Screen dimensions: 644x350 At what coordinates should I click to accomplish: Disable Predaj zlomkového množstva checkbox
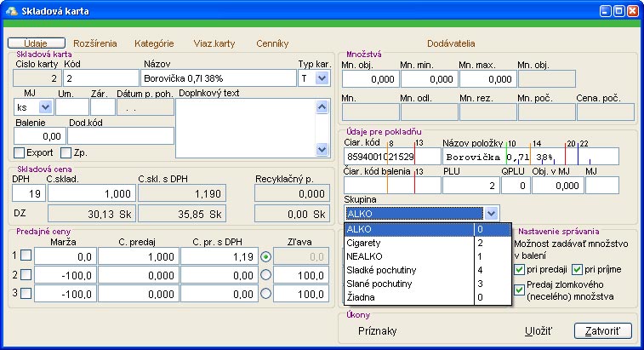(519, 290)
